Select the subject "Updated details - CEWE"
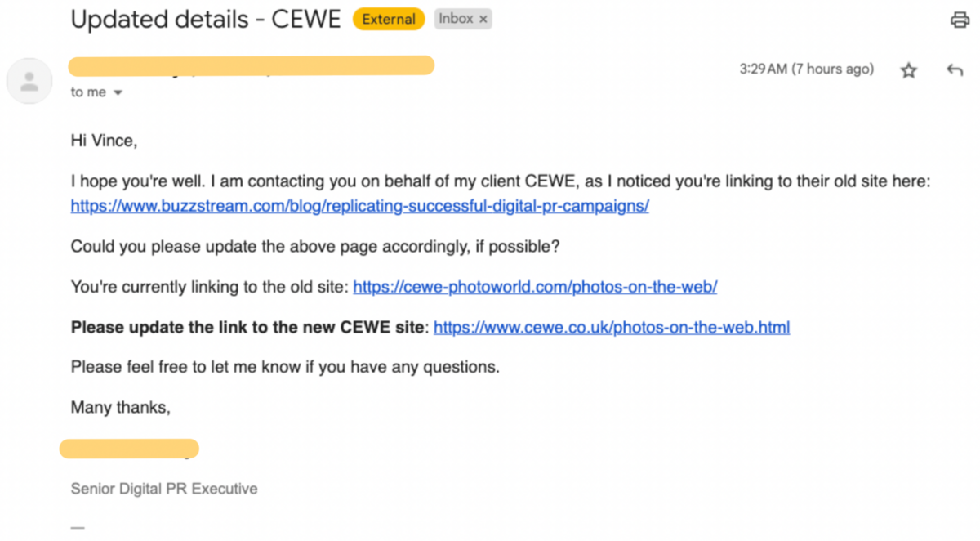 [206, 19]
